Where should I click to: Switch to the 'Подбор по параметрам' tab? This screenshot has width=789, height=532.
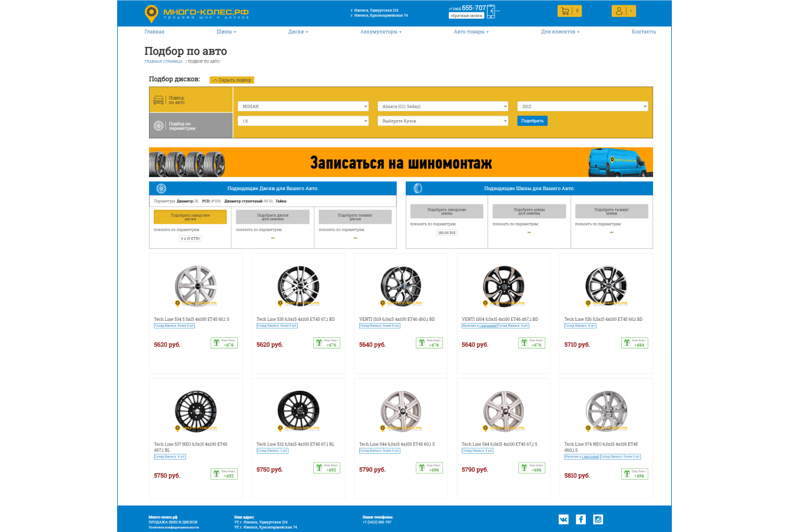[191, 125]
